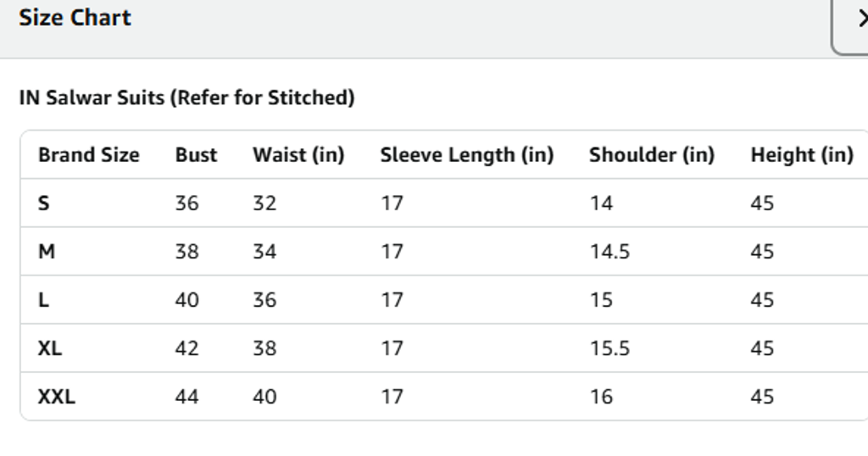Click the XXL size row label
Image resolution: width=868 pixels, height=456 pixels.
pyautogui.click(x=56, y=397)
